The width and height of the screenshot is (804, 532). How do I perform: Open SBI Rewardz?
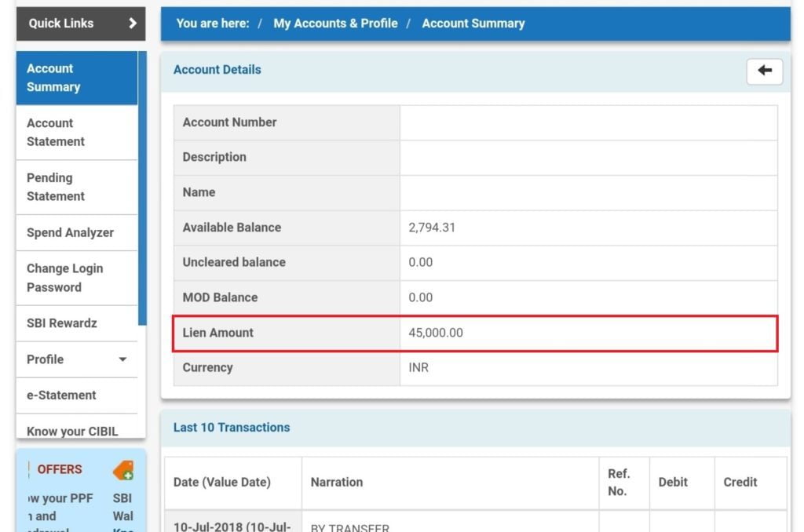77,323
